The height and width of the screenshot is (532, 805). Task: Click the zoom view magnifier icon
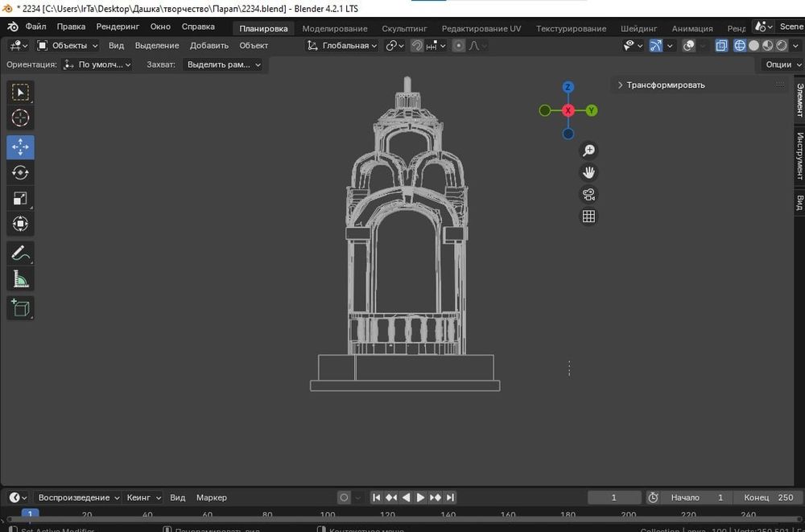[588, 151]
